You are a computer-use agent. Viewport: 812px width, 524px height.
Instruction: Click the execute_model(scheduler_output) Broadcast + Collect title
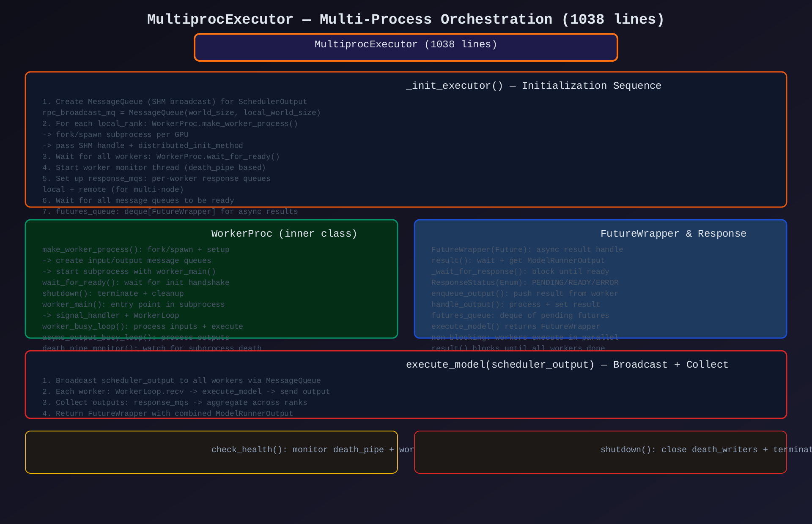[x=567, y=365]
